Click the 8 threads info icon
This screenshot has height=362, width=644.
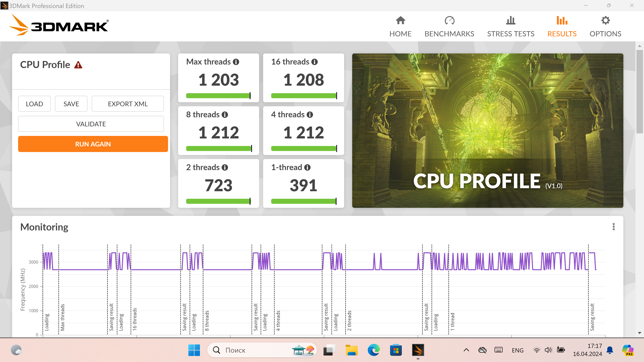[x=225, y=115]
